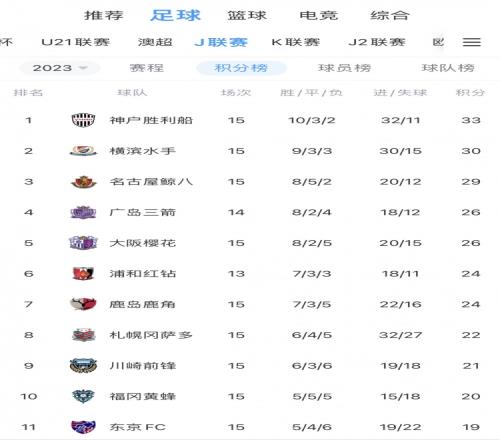Click the 32/27 goals of 札幌冈萨多
The image size is (500, 440).
[401, 335]
